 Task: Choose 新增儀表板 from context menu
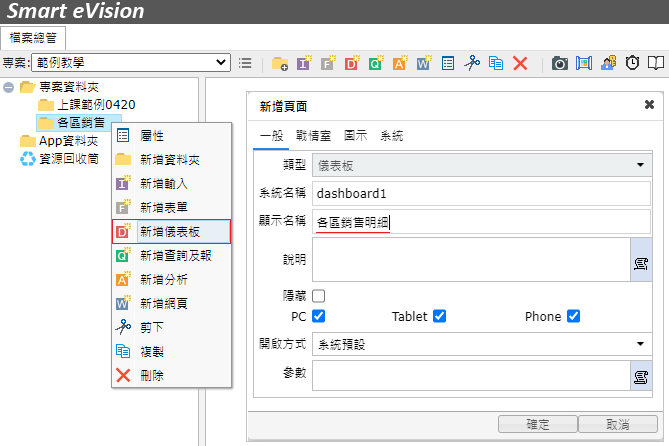click(172, 232)
